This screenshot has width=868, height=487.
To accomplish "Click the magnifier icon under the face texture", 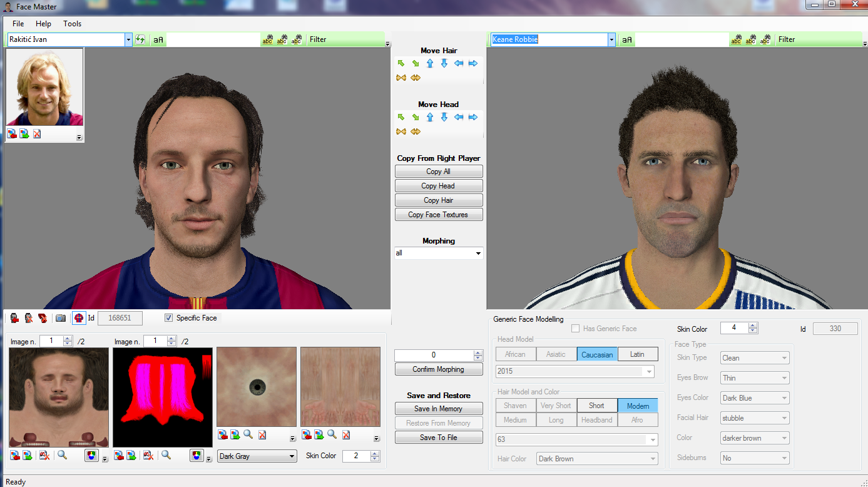I will [x=62, y=455].
